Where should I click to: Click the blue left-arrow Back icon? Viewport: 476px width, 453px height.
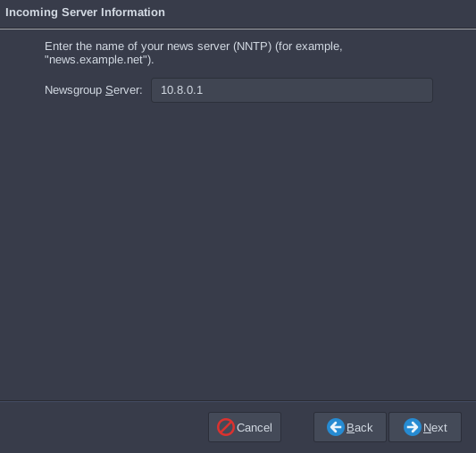tap(336, 427)
